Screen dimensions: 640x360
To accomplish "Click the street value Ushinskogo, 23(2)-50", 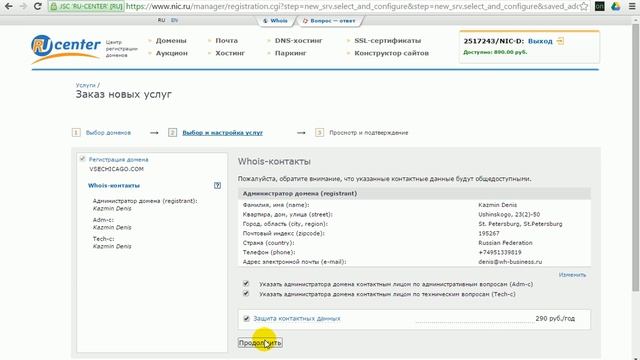I will coord(509,214).
